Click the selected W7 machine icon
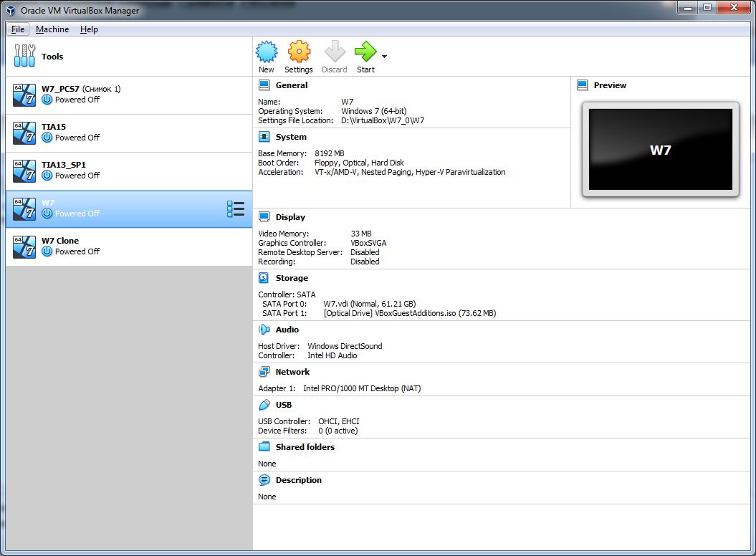This screenshot has width=756, height=556. tap(24, 208)
